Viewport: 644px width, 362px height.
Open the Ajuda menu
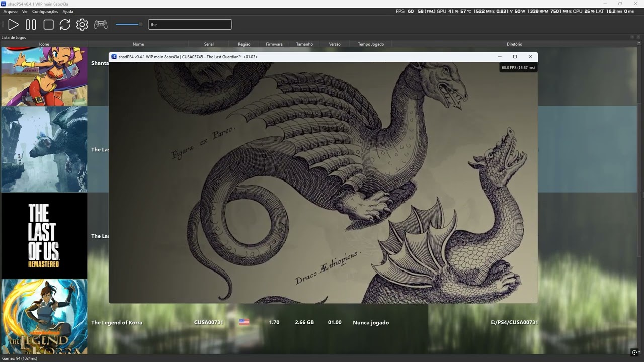pyautogui.click(x=68, y=11)
